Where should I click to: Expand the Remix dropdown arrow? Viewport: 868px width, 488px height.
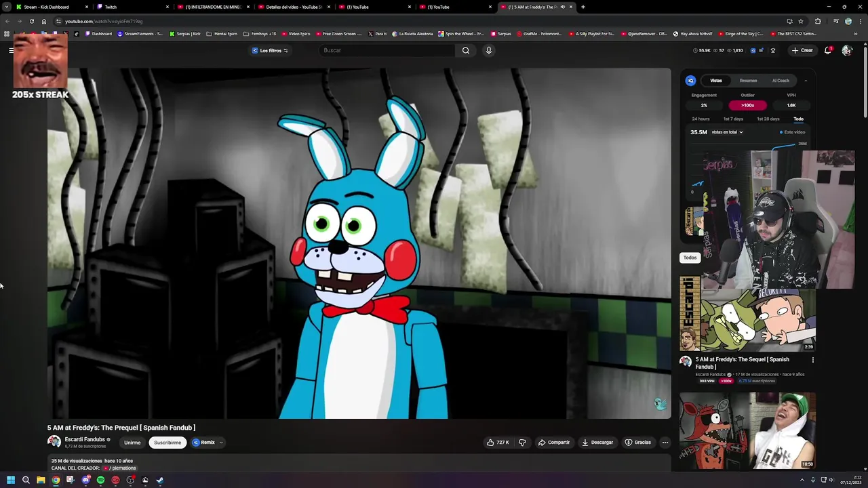[221, 443]
